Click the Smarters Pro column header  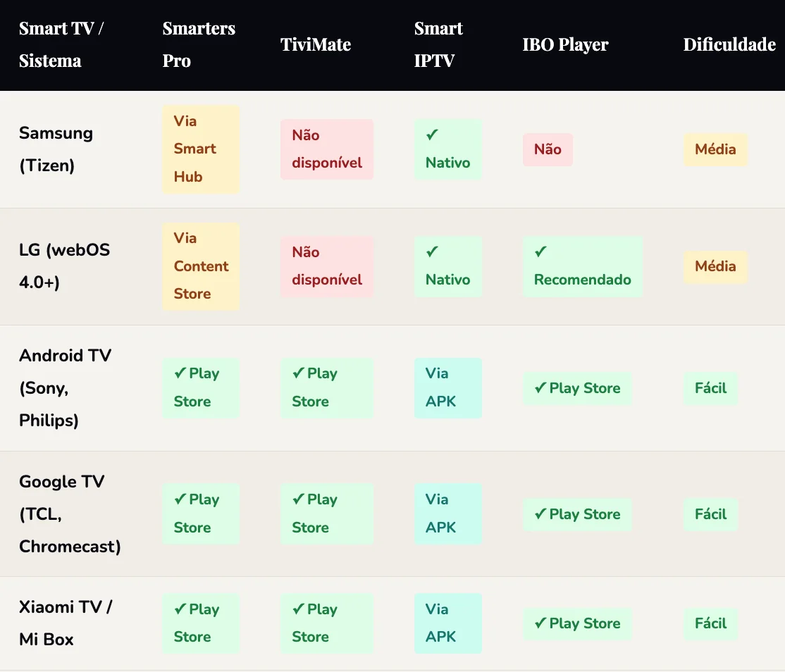(x=199, y=44)
